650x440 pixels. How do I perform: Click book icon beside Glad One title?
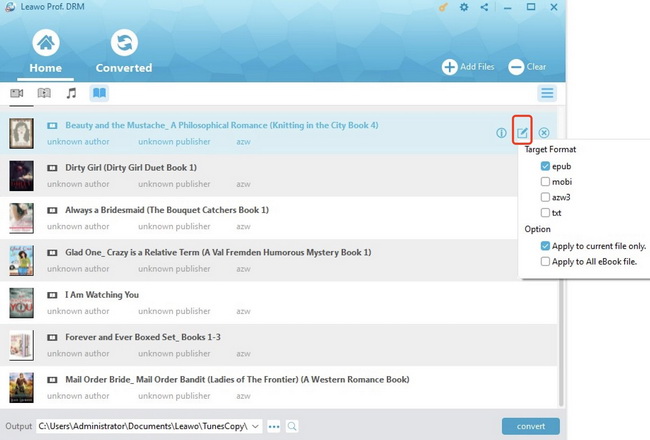[52, 253]
